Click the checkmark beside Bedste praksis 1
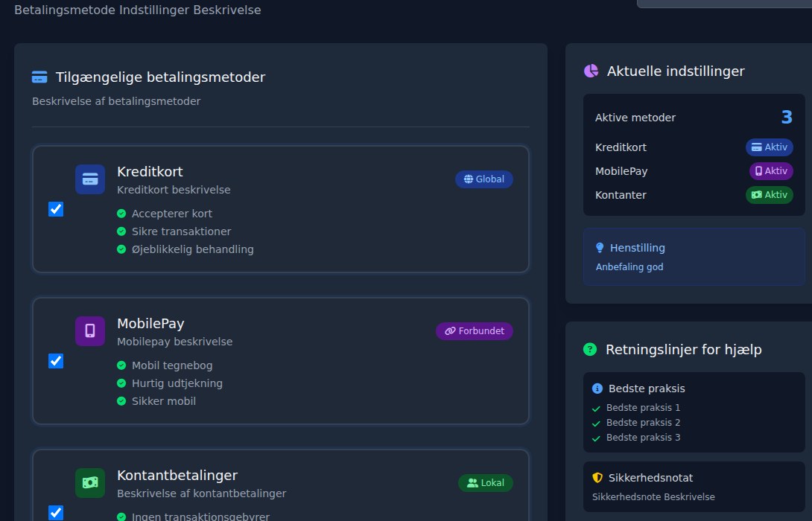The image size is (812, 521). (x=596, y=408)
